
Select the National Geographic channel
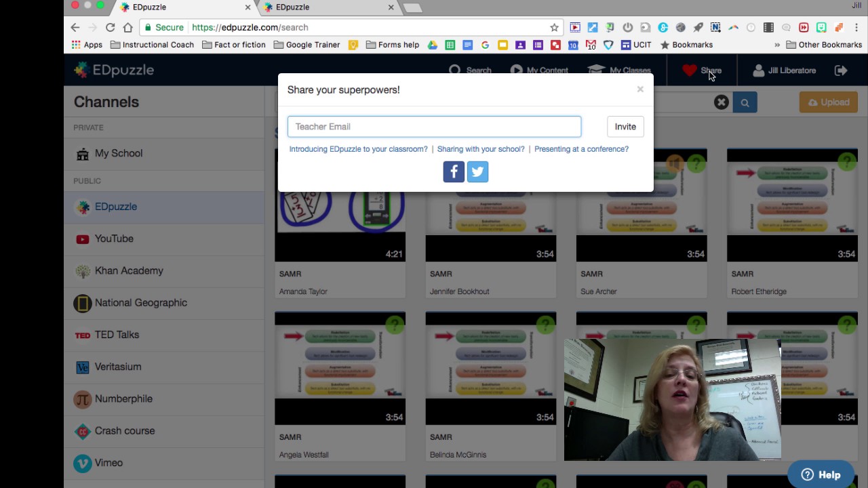coord(164,303)
